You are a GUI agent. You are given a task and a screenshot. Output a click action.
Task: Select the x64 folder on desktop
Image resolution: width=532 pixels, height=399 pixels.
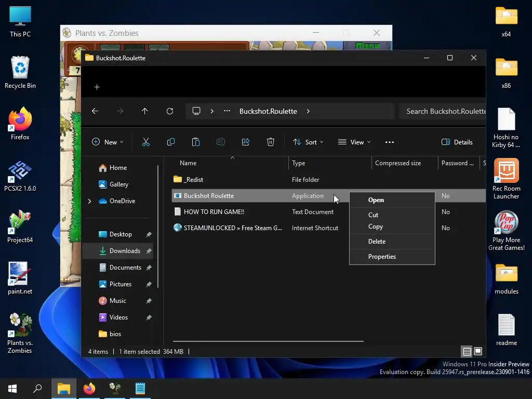click(506, 22)
